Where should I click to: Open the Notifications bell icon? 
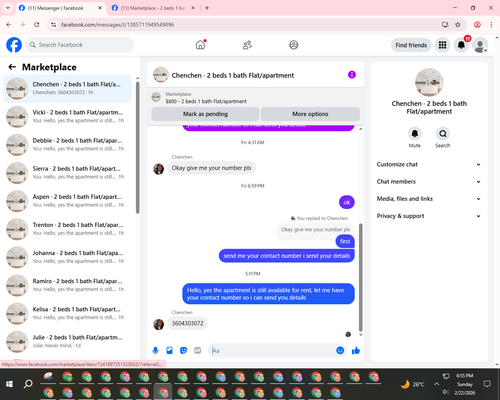pyautogui.click(x=461, y=45)
